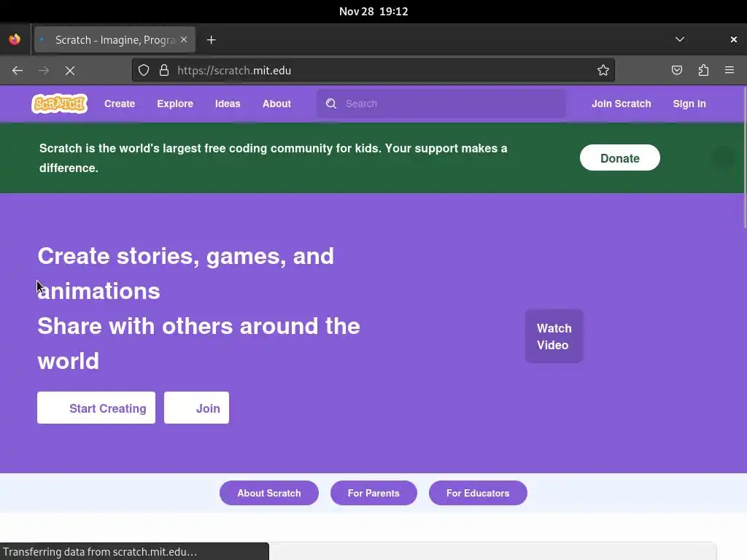Viewport: 747px width, 560px height.
Task: Click Join Scratch in navigation
Action: click(x=622, y=104)
